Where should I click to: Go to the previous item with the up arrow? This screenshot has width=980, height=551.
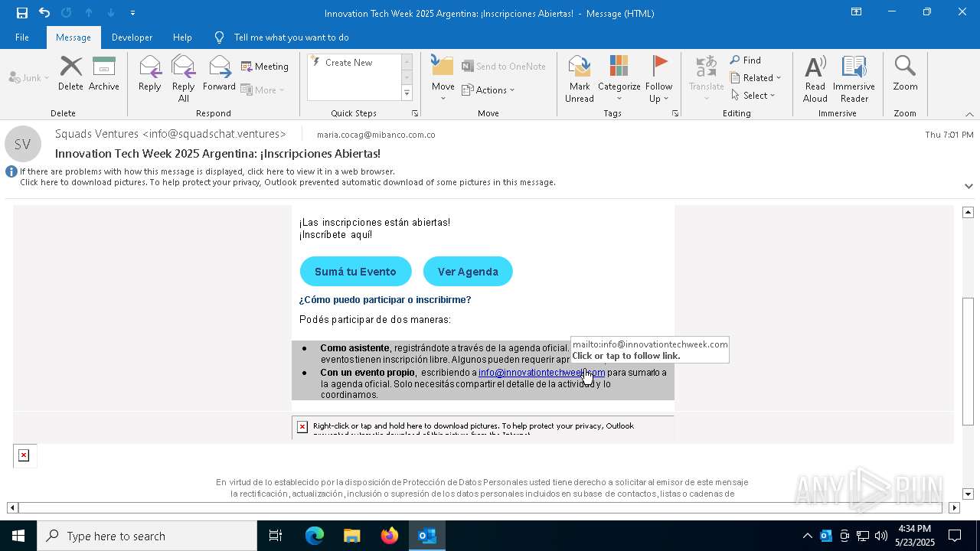pos(89,13)
